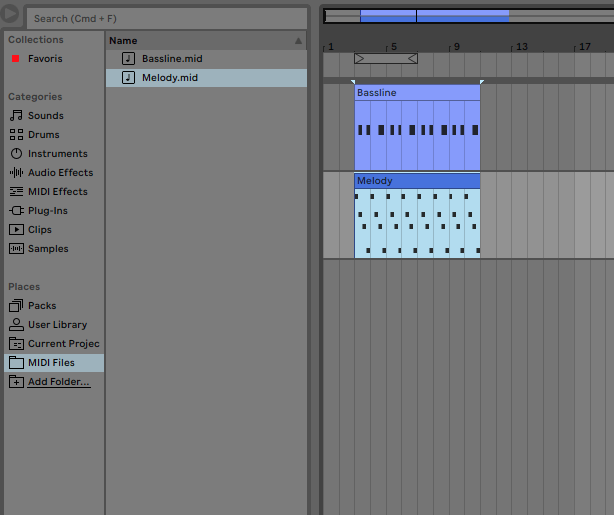Focus the Search (Cmd + F) field

tap(167, 18)
